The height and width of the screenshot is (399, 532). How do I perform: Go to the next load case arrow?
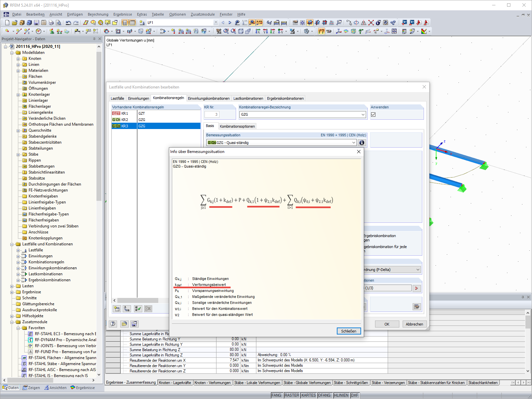click(x=230, y=23)
